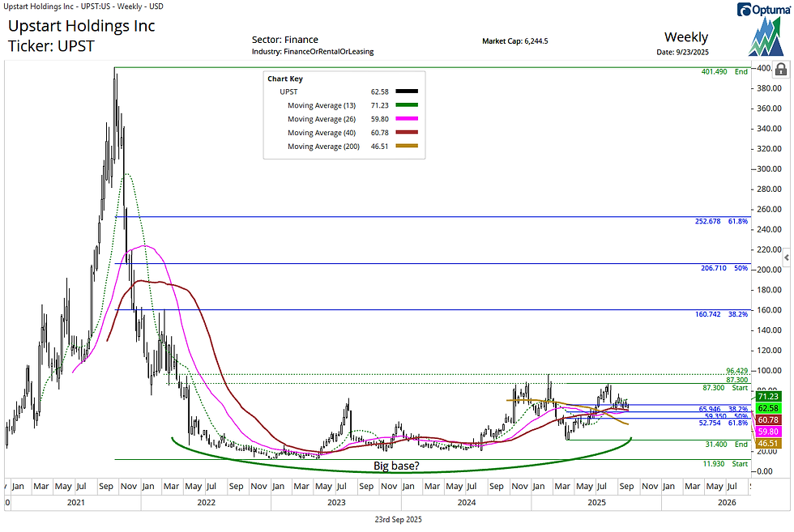Click the 100.00 price axis label
This screenshot has width=794, height=532.
click(769, 371)
